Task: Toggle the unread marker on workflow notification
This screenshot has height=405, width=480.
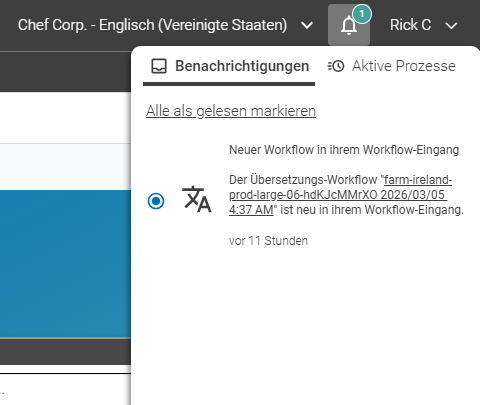Action: tap(156, 201)
